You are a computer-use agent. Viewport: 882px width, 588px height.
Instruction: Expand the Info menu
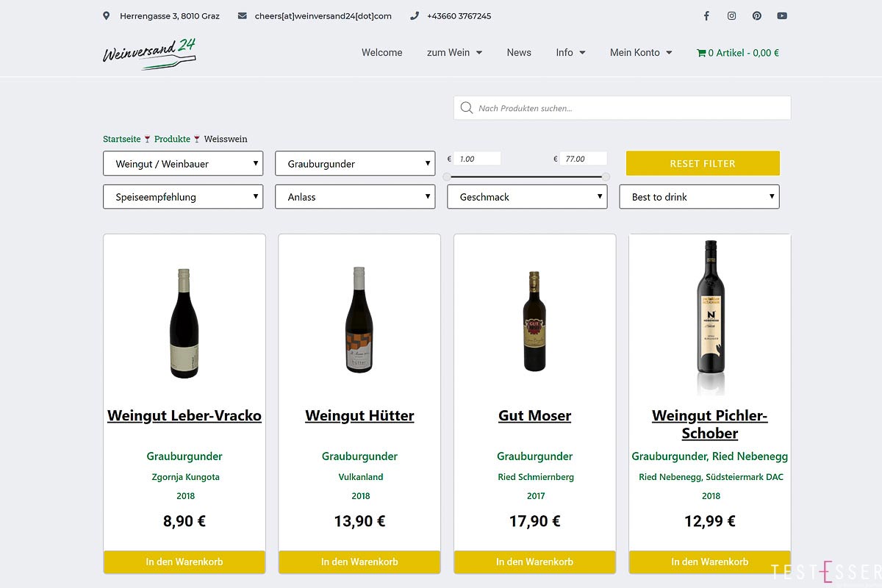570,53
